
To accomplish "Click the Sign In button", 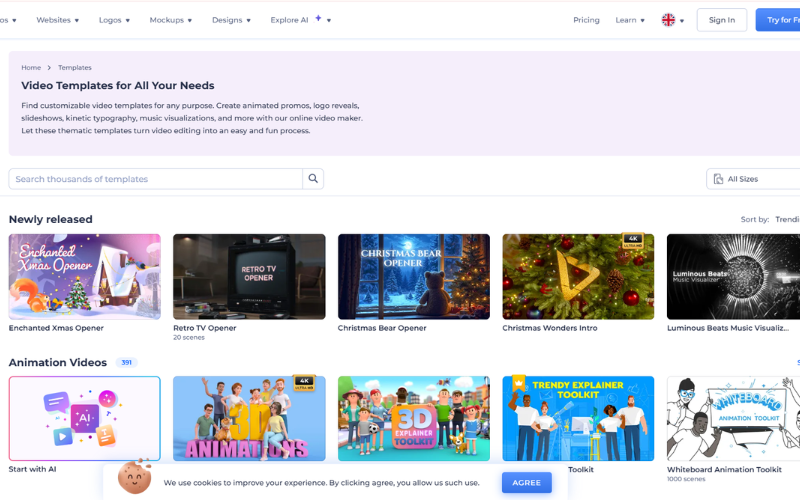I will click(722, 20).
